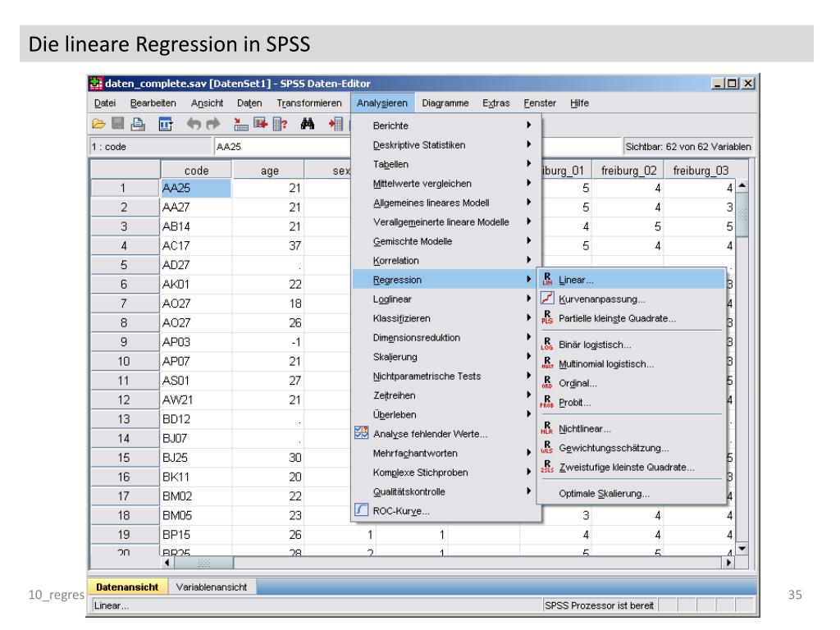The height and width of the screenshot is (630, 840).
Task: Click the horizontal scrollbar right arrow
Action: (728, 563)
